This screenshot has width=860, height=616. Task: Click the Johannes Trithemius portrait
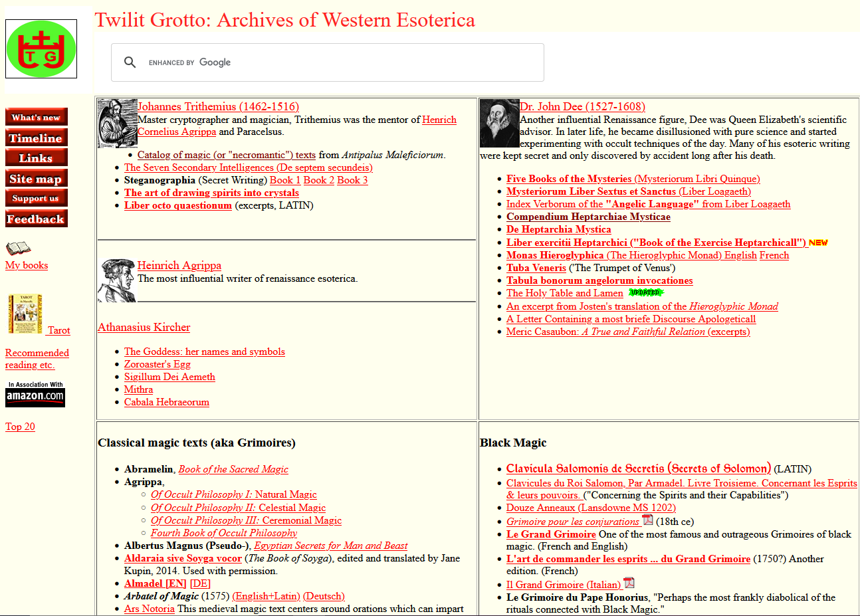point(117,124)
